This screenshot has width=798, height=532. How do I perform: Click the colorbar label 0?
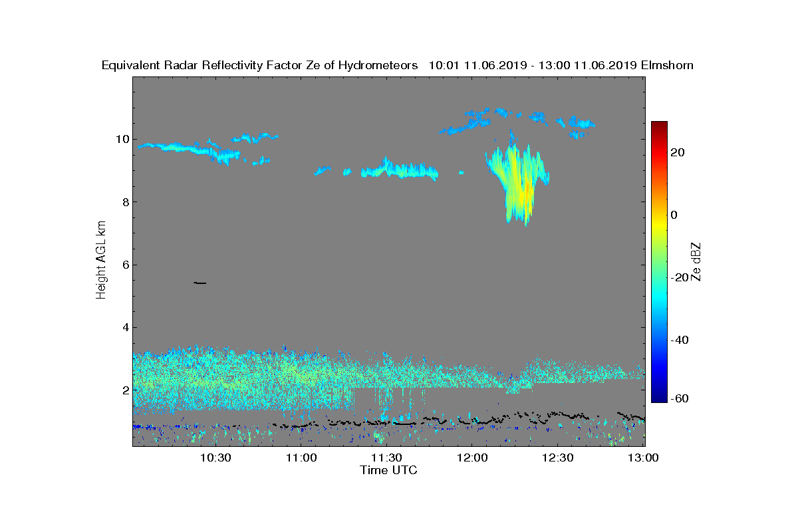(674, 215)
